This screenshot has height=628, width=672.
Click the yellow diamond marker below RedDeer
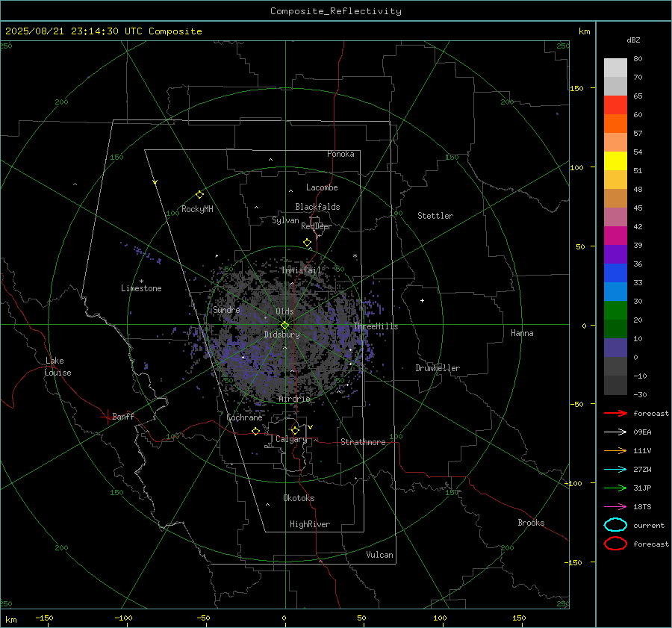[x=307, y=243]
